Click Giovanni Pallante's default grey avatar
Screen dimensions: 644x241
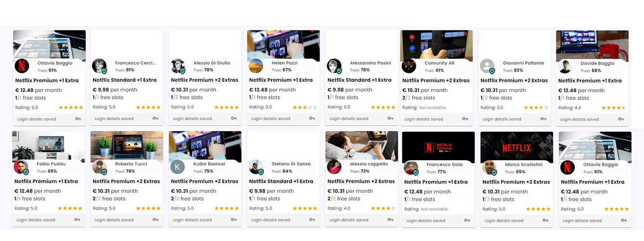[488, 66]
